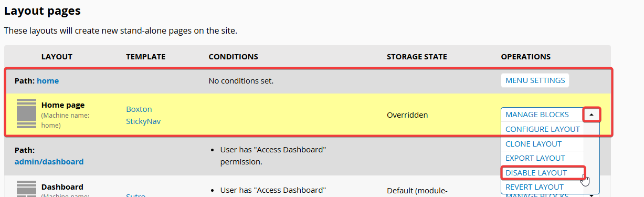Expand the Dashboard operations dropdown arrow

592,195
